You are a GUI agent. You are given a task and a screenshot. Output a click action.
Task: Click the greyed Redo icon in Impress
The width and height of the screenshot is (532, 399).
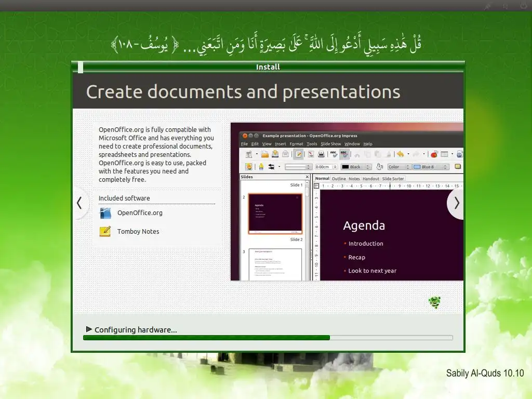(x=416, y=154)
